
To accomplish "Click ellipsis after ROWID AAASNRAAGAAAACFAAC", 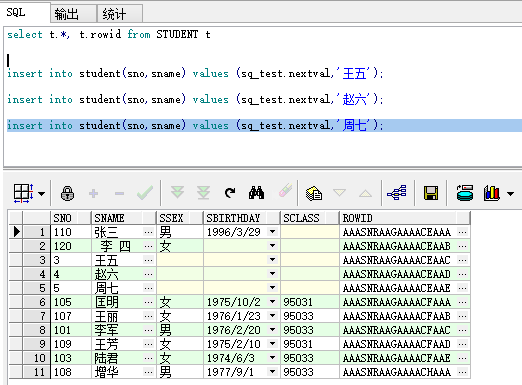I will (x=463, y=330).
